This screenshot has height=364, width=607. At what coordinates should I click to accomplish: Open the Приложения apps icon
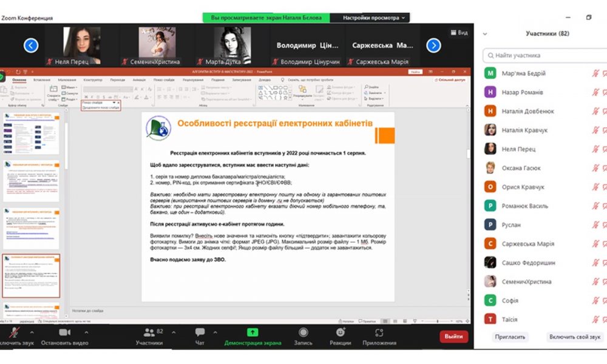[379, 332]
